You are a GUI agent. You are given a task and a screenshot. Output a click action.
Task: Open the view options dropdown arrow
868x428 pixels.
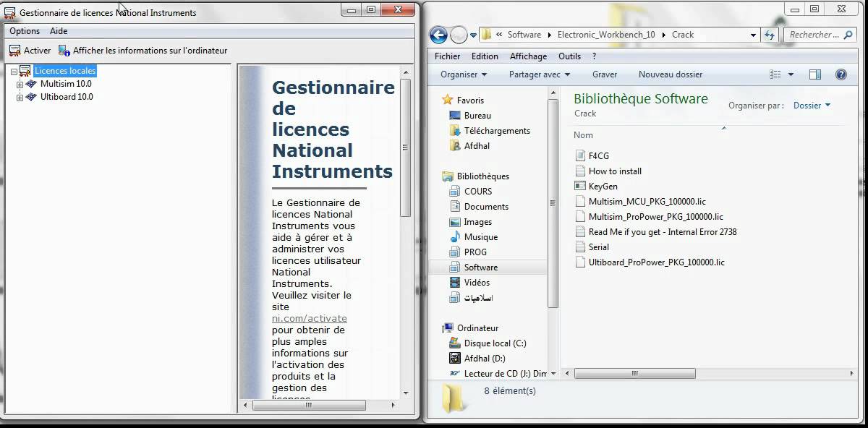(x=791, y=74)
